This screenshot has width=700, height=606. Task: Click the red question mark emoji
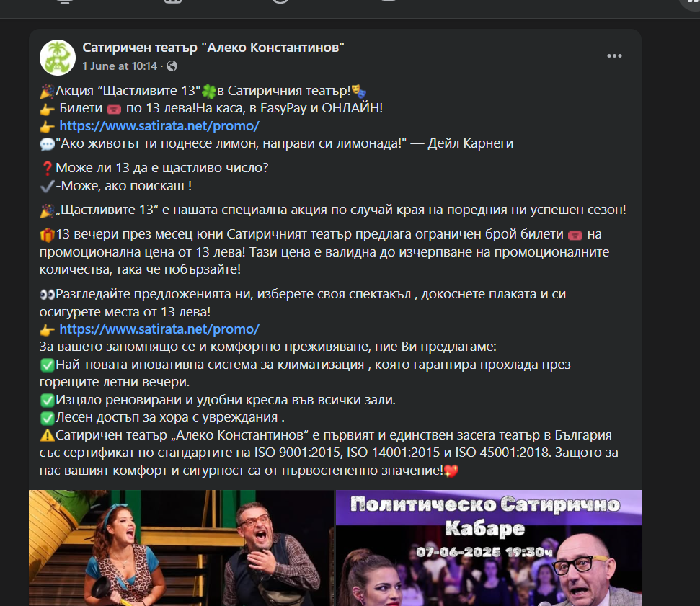point(47,168)
